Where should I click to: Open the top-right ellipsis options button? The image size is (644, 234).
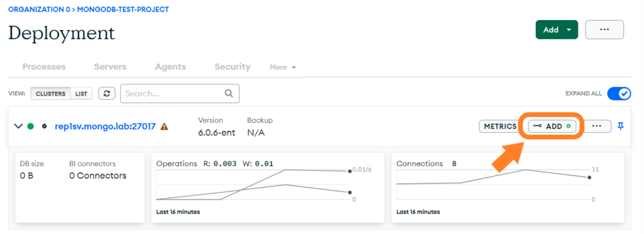(x=604, y=30)
